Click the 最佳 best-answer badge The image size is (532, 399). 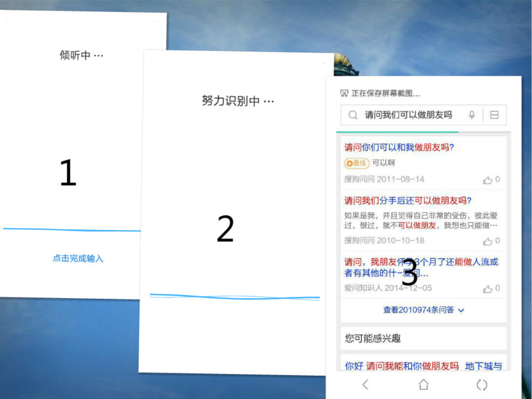pos(356,162)
